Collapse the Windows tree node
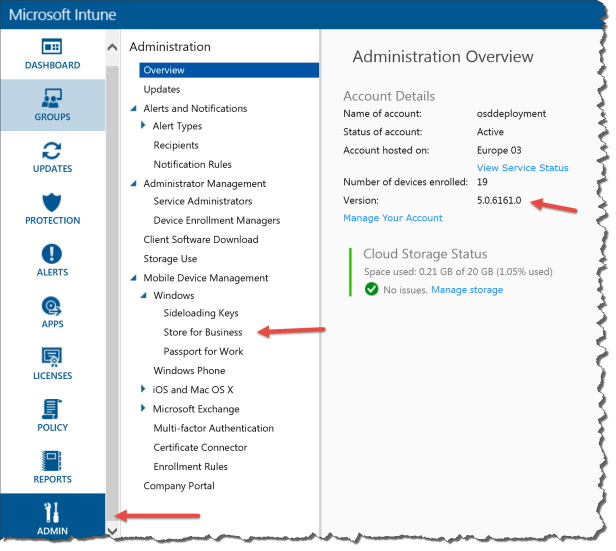The image size is (616, 551). 144,295
